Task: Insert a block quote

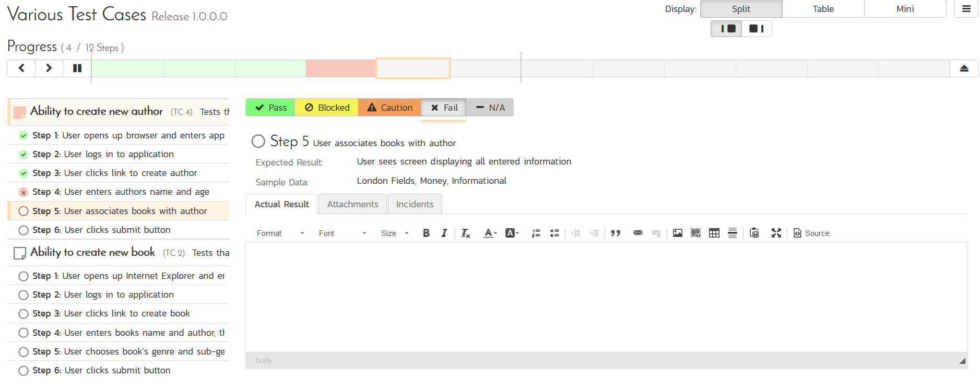Action: pyautogui.click(x=616, y=233)
